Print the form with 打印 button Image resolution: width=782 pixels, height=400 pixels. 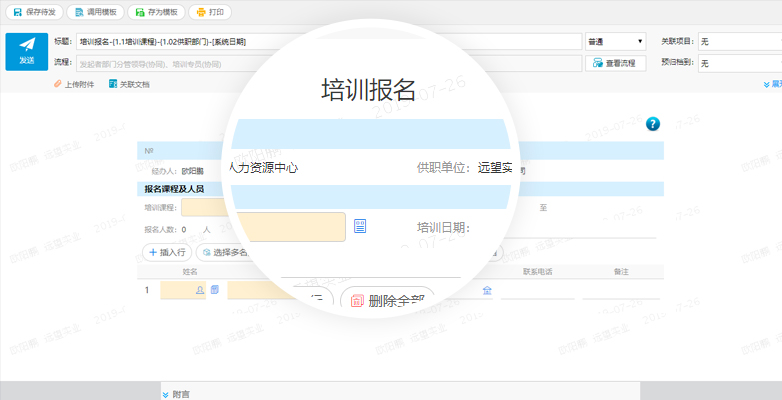(x=209, y=13)
